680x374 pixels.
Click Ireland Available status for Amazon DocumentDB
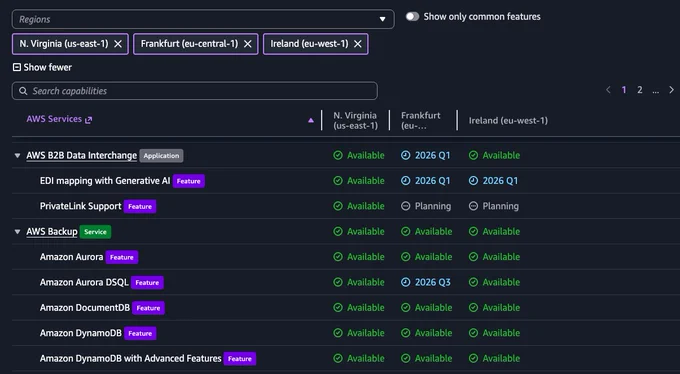(x=494, y=308)
